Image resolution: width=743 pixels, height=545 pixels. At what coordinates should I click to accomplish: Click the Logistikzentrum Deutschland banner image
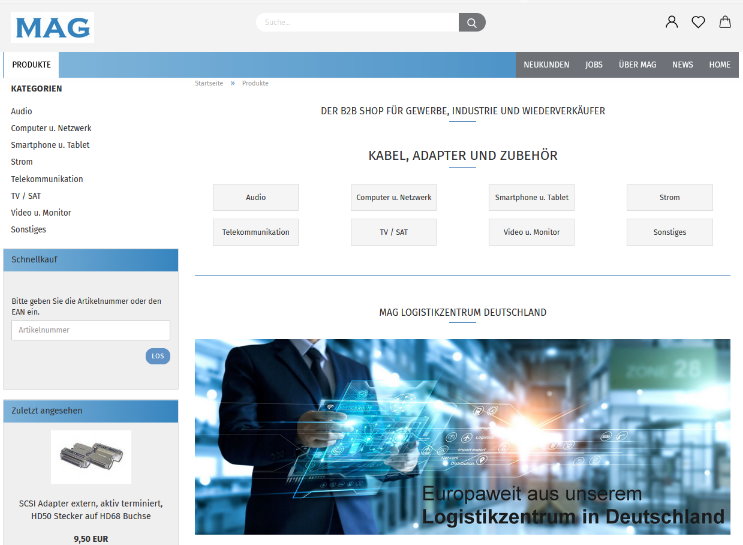[462, 436]
